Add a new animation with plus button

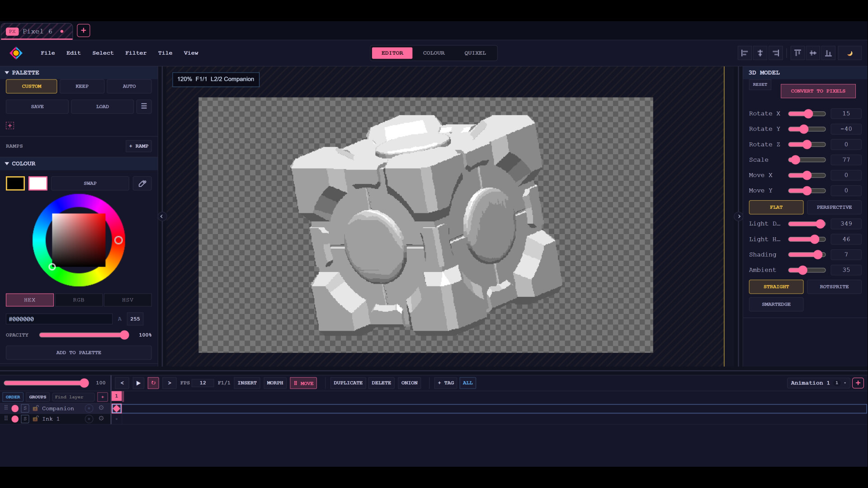858,383
